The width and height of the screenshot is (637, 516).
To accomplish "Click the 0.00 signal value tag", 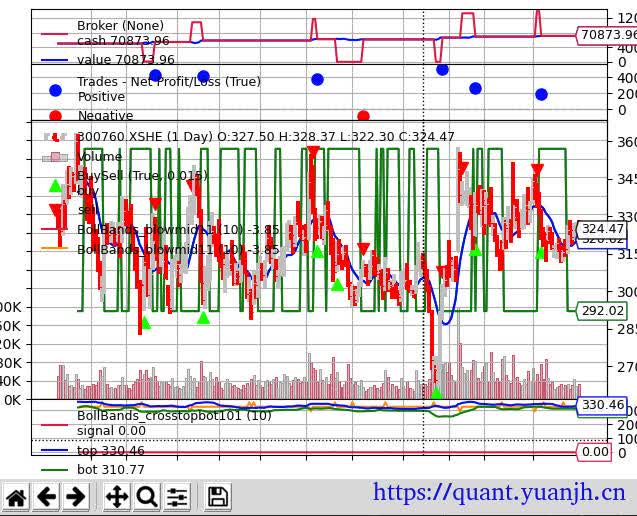I will [x=595, y=452].
